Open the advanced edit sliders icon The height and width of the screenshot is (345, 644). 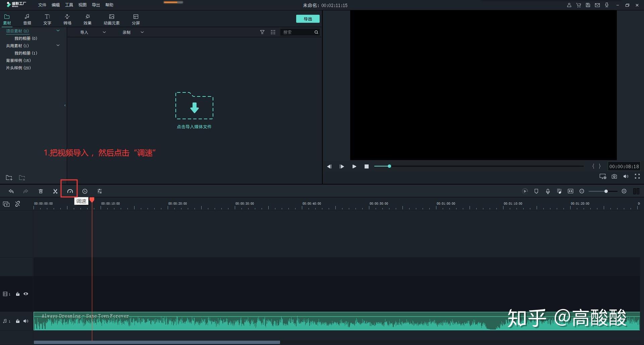tap(100, 191)
